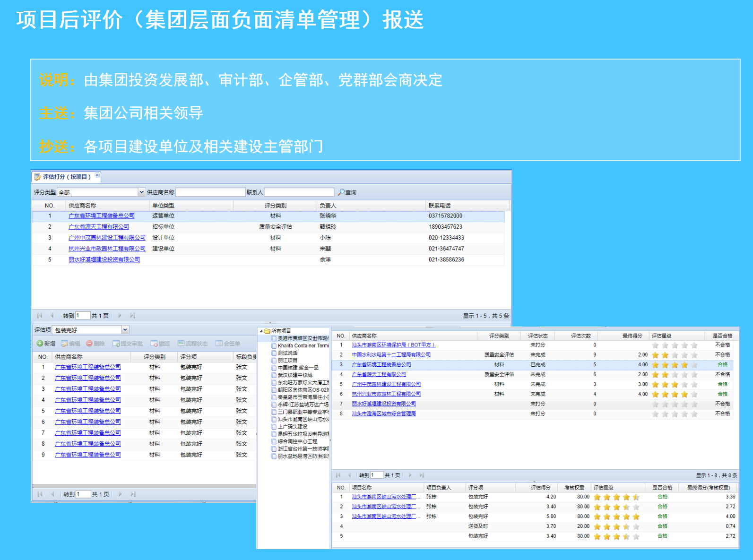Click page number field in top grid pager
This screenshot has height=560, width=753.
coord(83,315)
